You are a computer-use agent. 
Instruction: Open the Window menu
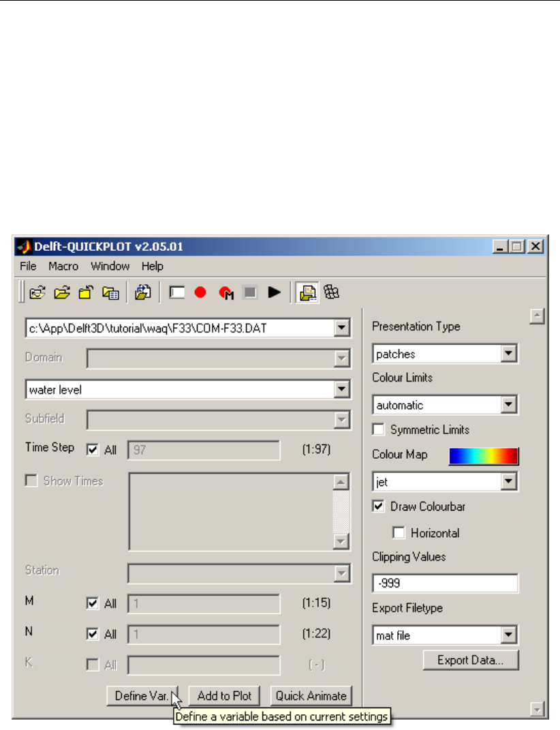[110, 267]
